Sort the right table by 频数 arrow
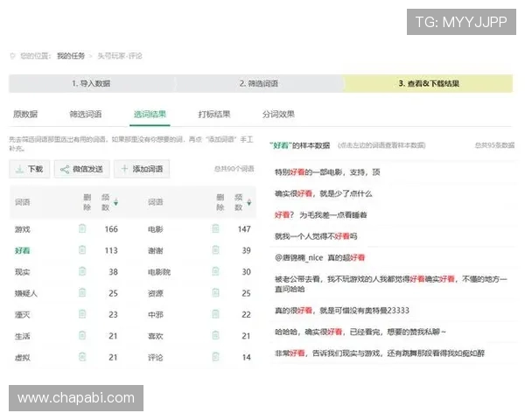This screenshot has height=420, width=525. click(x=249, y=202)
